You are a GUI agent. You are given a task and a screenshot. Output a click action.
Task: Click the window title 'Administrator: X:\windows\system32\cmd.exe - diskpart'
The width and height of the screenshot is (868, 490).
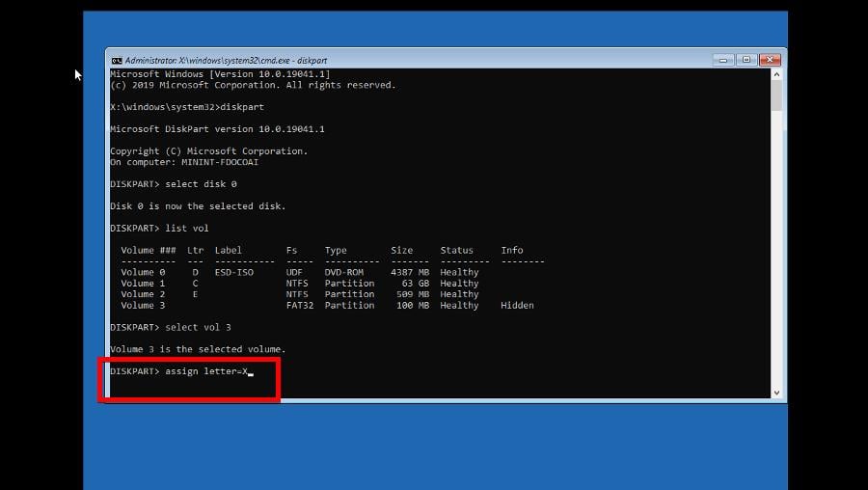point(226,61)
